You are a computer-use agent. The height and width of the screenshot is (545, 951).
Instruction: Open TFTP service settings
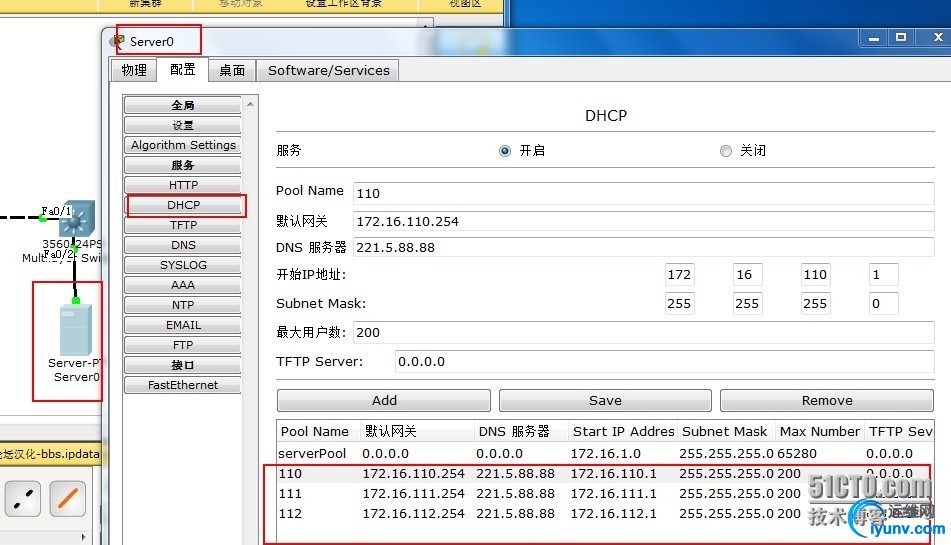tap(183, 225)
